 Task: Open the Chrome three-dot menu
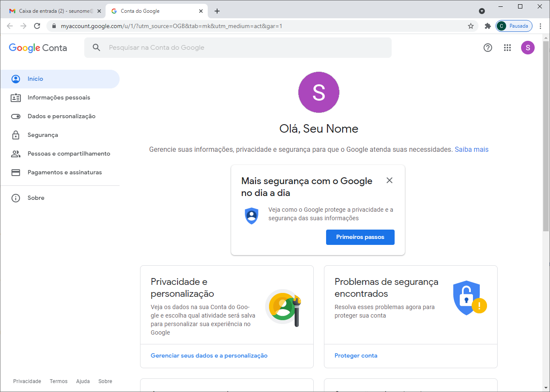click(541, 26)
